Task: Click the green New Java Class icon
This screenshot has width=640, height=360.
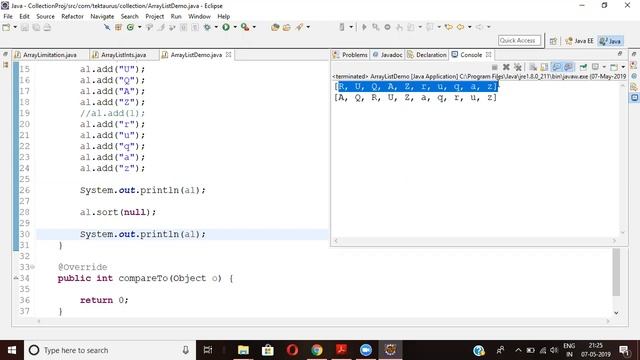Action: click(130, 27)
